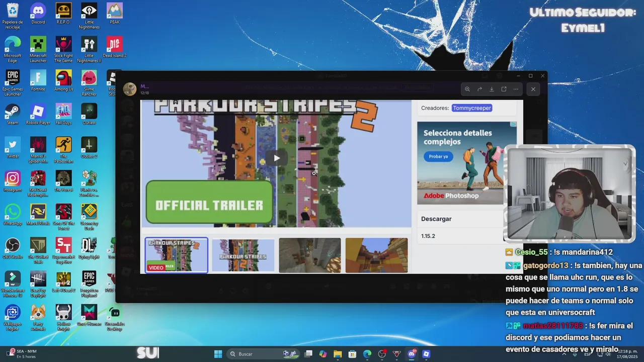Screen dimensions: 644x362
Task: Open the Steam desktop shortcut
Action: 13,115
